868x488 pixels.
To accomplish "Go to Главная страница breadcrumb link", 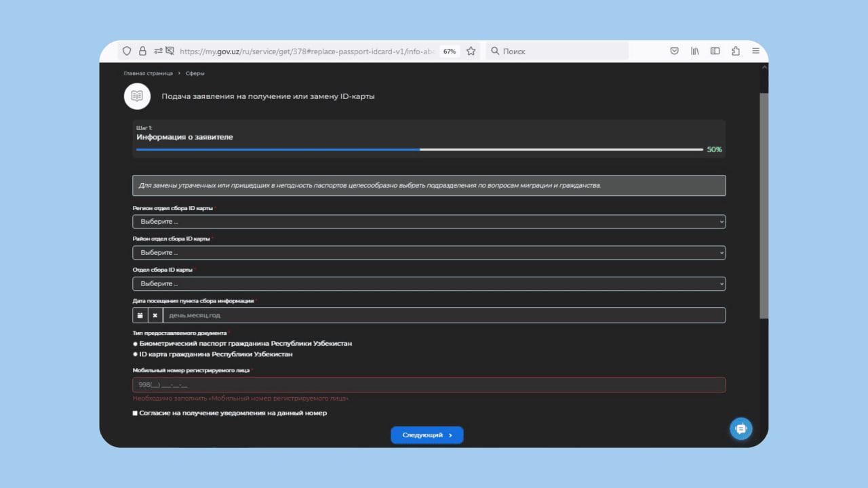I will [148, 73].
